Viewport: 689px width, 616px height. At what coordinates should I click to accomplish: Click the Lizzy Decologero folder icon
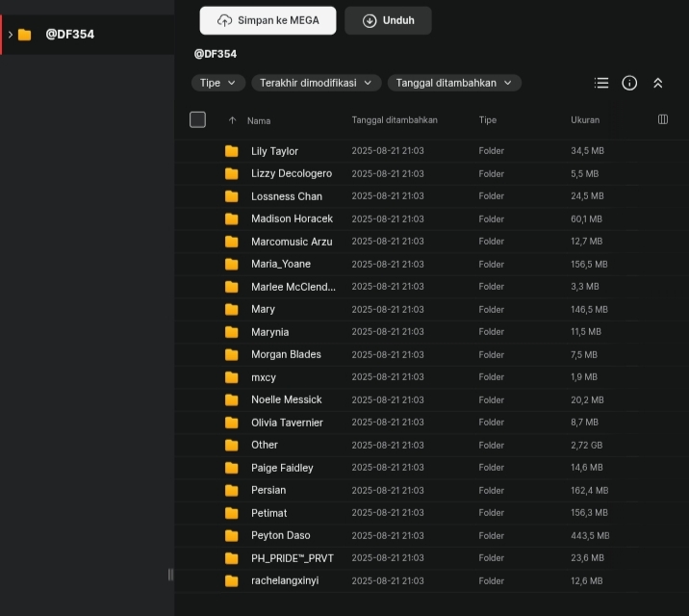click(x=232, y=173)
